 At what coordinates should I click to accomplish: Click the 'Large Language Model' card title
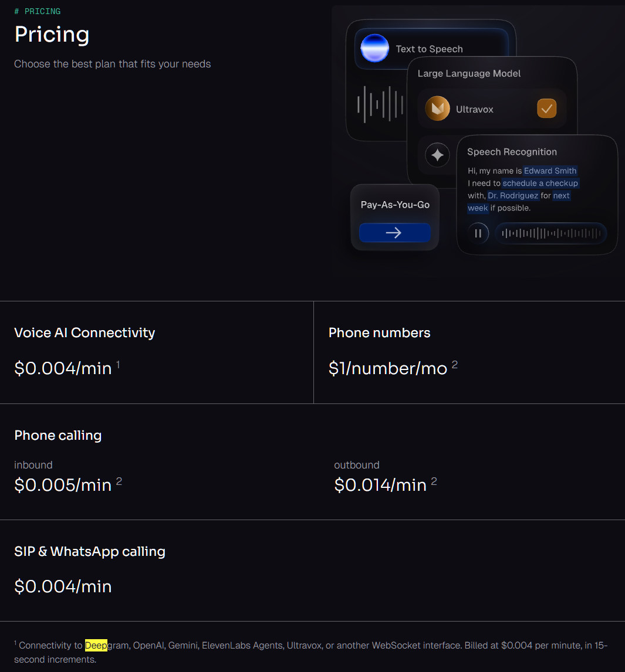tap(469, 73)
